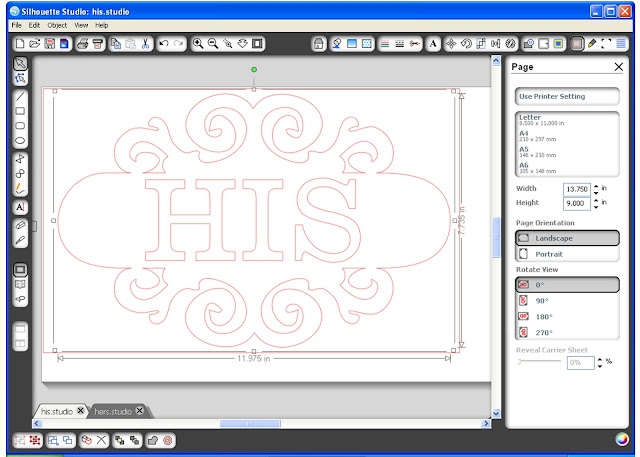Set Rotate View to 270°
640x457 pixels.
[x=567, y=333]
